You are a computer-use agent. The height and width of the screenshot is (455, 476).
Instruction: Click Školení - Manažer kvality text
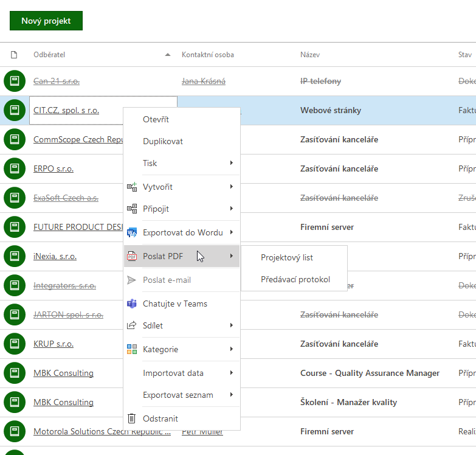point(348,402)
